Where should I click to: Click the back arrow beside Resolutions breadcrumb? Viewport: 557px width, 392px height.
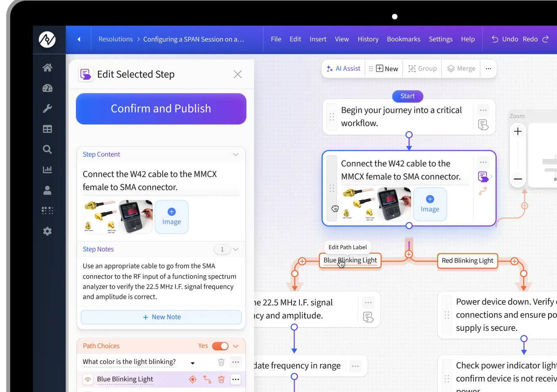click(79, 39)
